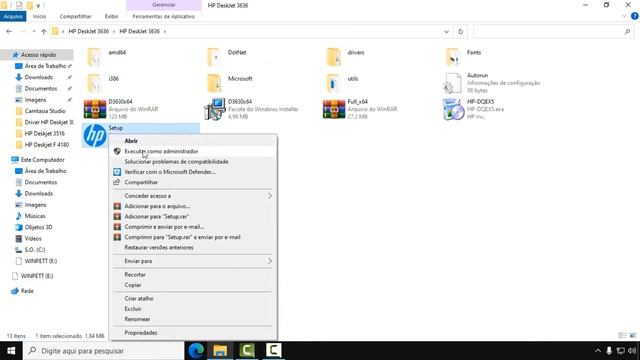Click the Windows Start button
Screen dimensions: 640x360
point(11,351)
